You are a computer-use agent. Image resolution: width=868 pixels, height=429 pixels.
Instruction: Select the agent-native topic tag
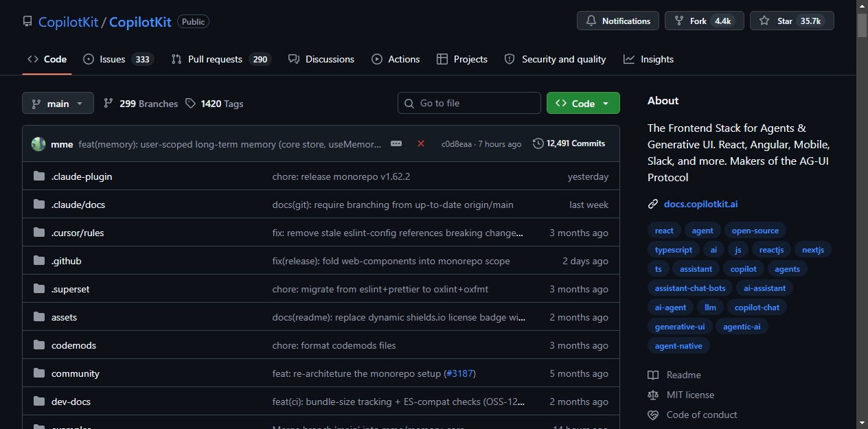tap(678, 346)
